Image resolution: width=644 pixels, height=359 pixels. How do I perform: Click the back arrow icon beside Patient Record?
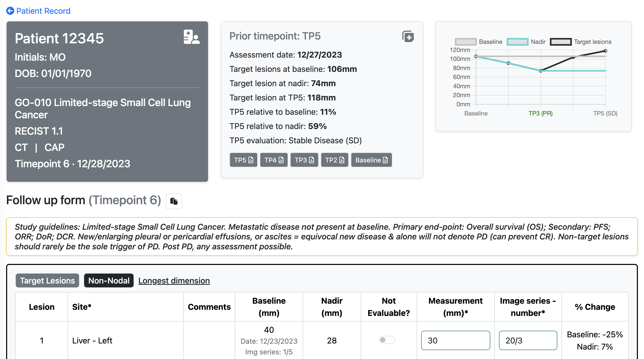point(10,11)
